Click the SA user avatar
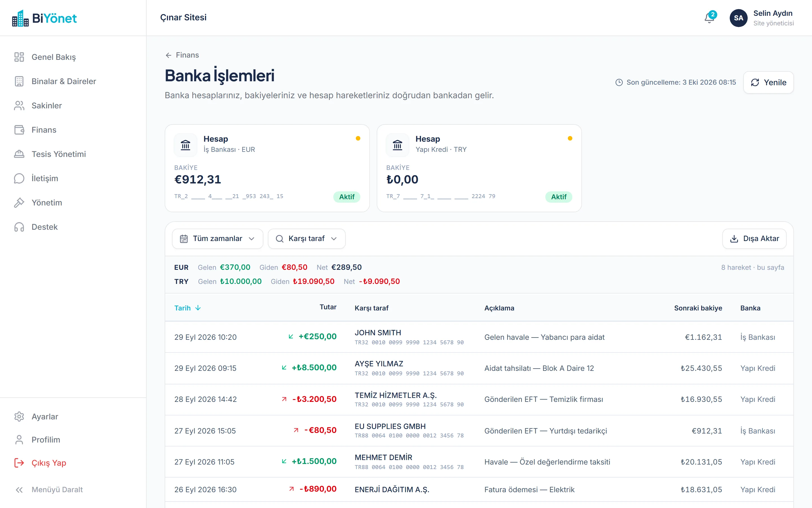 tap(738, 18)
